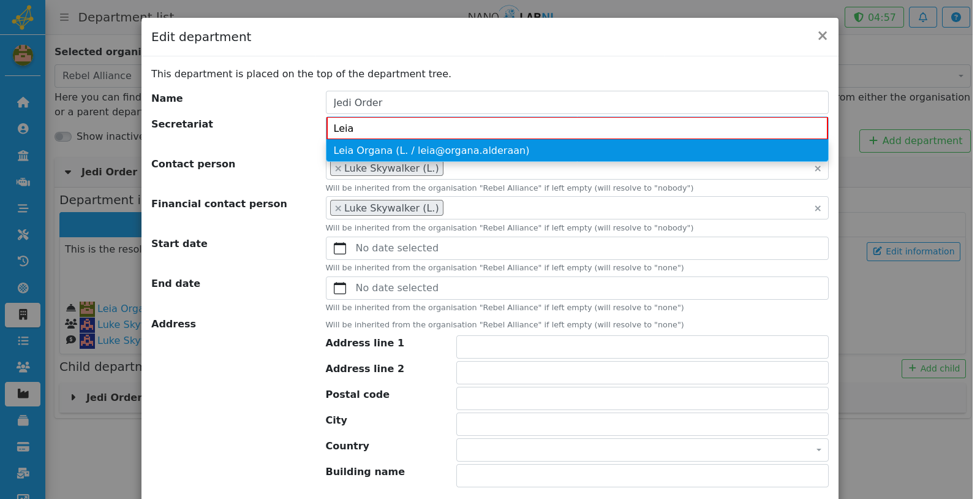Open the Country dropdown
The image size is (980, 499).
[x=642, y=450]
